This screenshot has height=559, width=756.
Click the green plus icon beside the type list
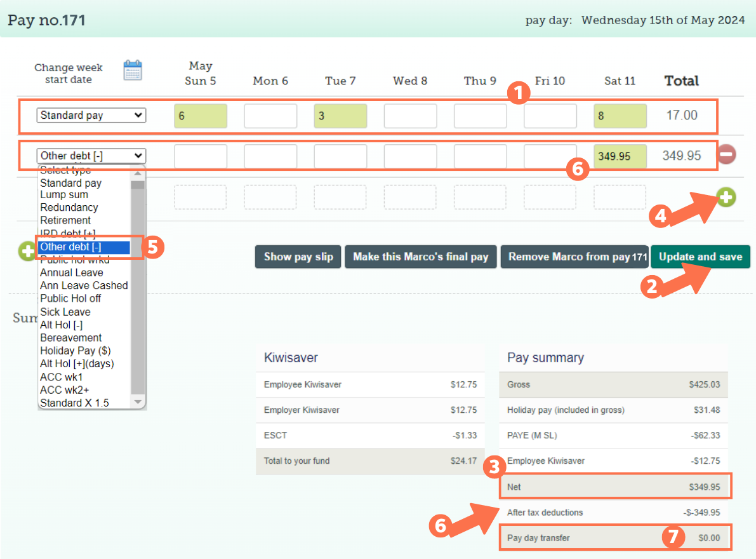26,252
